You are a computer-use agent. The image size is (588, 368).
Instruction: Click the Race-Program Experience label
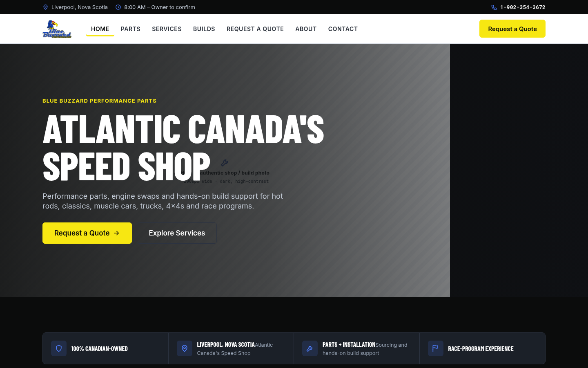tap(481, 348)
